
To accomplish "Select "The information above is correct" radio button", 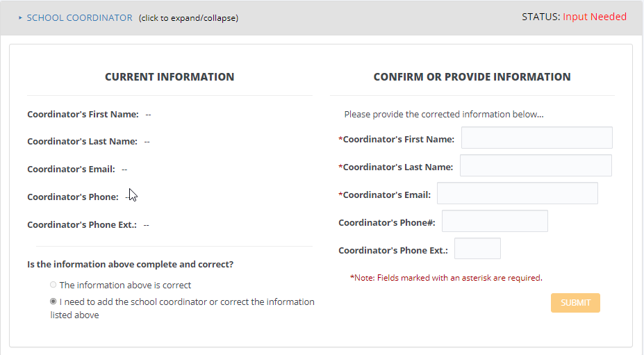I will coord(53,285).
